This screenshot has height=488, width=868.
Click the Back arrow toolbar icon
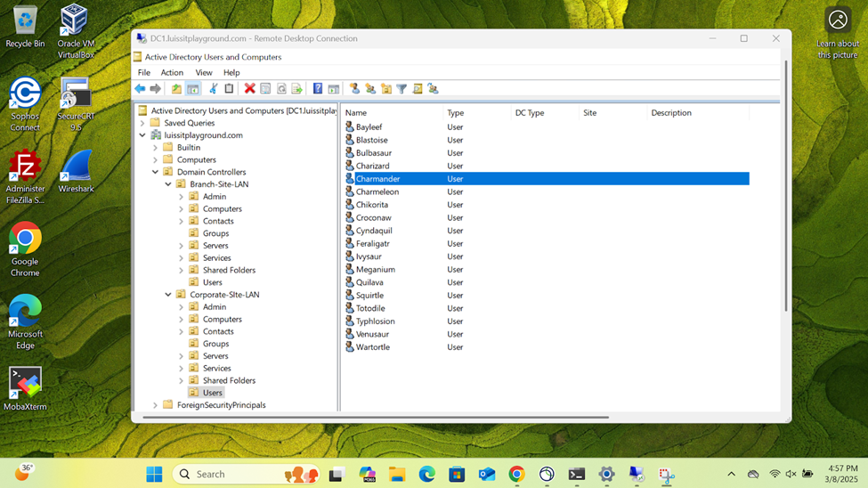point(140,89)
